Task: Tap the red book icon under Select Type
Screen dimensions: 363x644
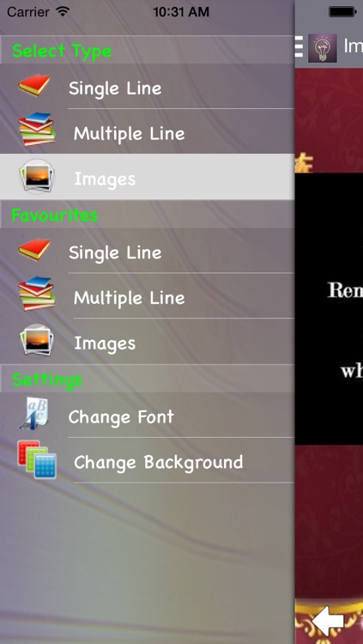Action: [34, 85]
